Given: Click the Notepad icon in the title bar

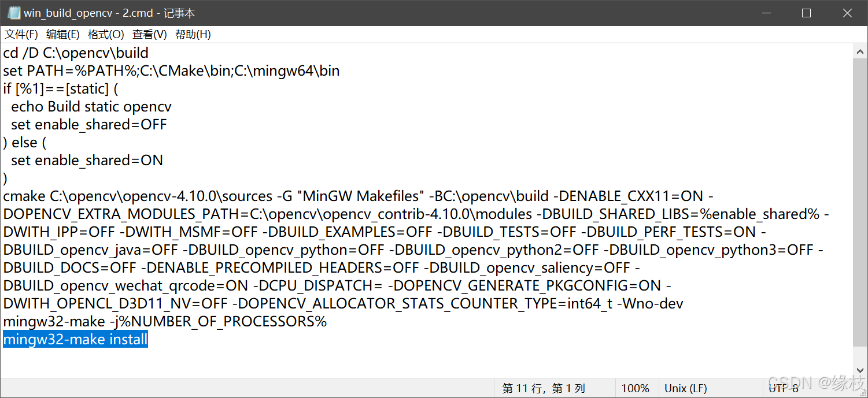Looking at the screenshot, I should point(13,12).
